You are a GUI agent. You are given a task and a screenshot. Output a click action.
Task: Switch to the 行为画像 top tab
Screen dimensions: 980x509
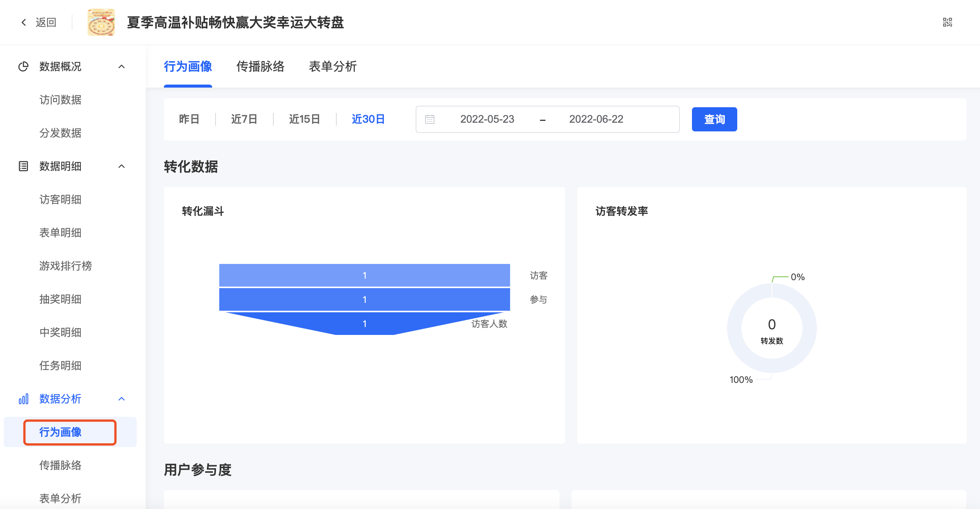188,66
